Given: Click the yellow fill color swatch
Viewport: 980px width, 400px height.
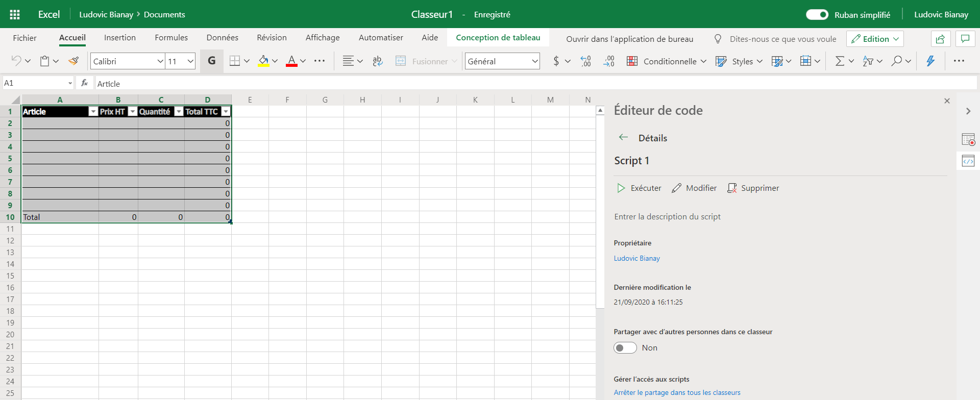Looking at the screenshot, I should (x=263, y=61).
